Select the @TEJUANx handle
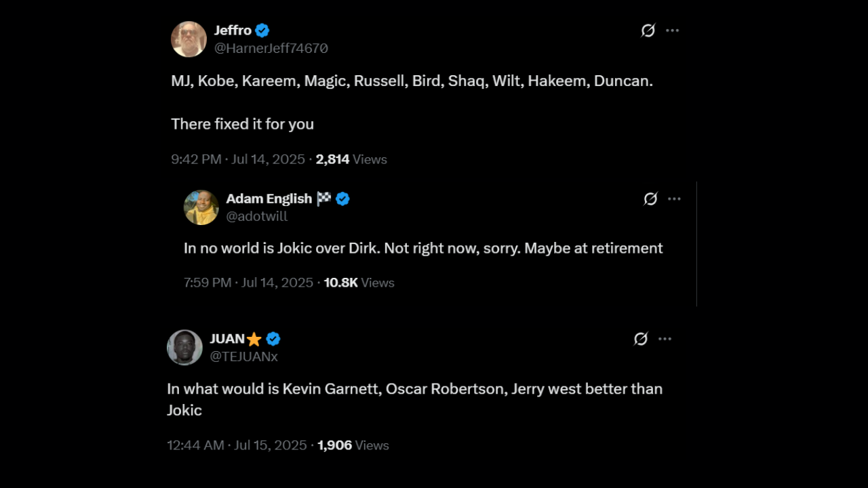 coord(243,357)
